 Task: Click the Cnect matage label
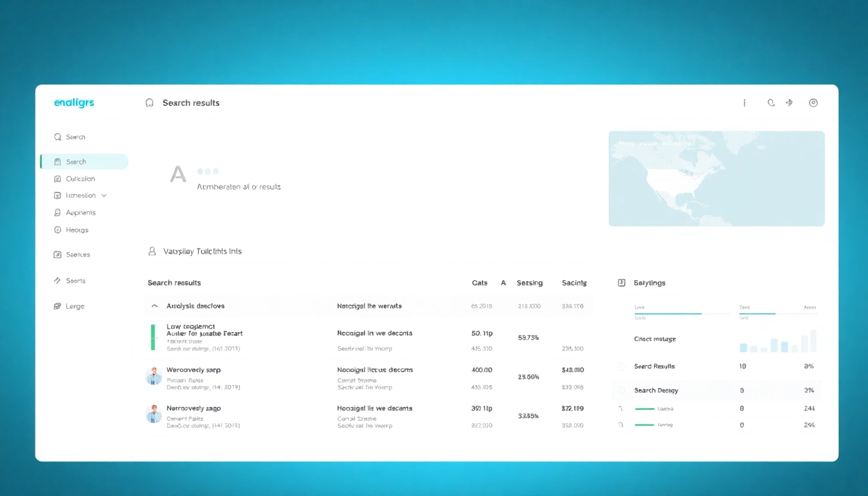pyautogui.click(x=655, y=339)
